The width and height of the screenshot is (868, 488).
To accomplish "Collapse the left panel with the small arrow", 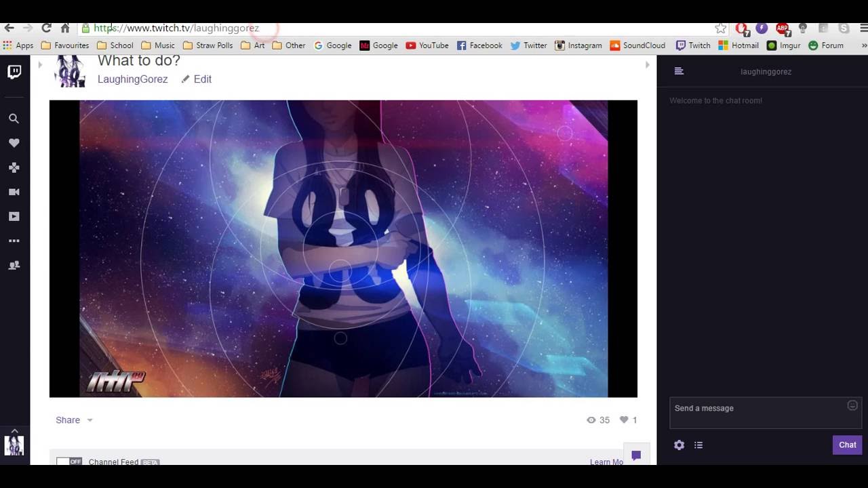I will [x=40, y=65].
